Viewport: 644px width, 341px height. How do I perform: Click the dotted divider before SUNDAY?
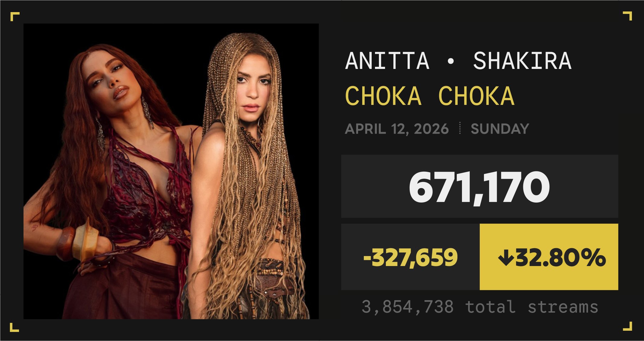click(460, 128)
